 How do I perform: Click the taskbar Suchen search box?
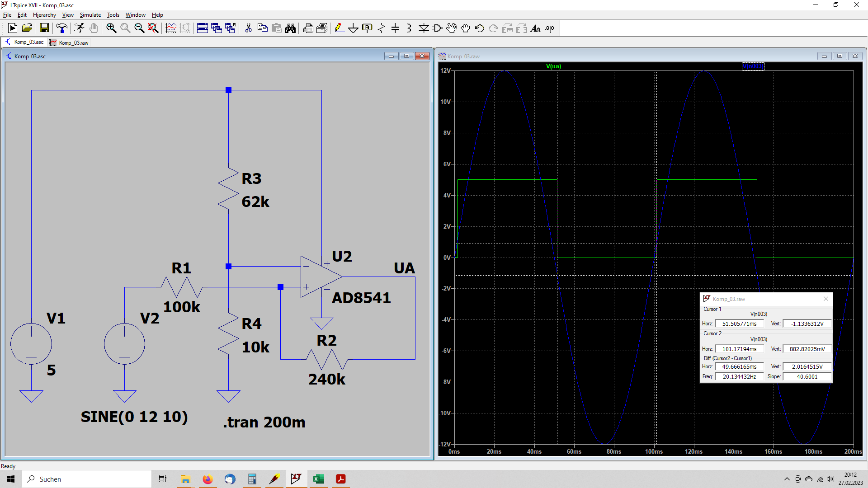(x=87, y=479)
